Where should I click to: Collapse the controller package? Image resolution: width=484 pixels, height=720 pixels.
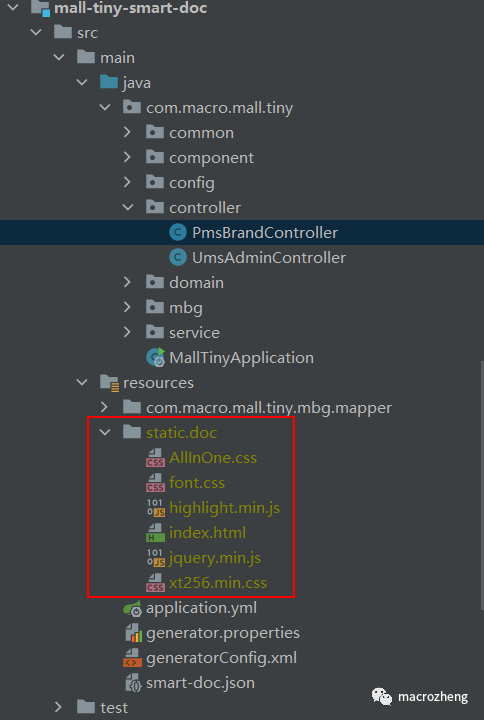point(128,208)
